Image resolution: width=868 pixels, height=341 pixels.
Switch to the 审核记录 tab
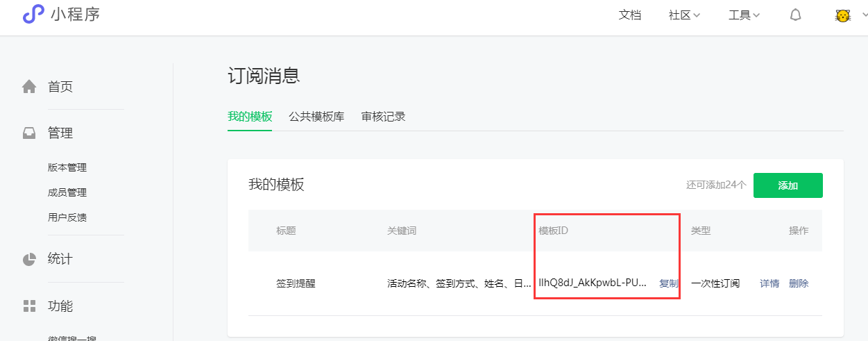point(383,116)
